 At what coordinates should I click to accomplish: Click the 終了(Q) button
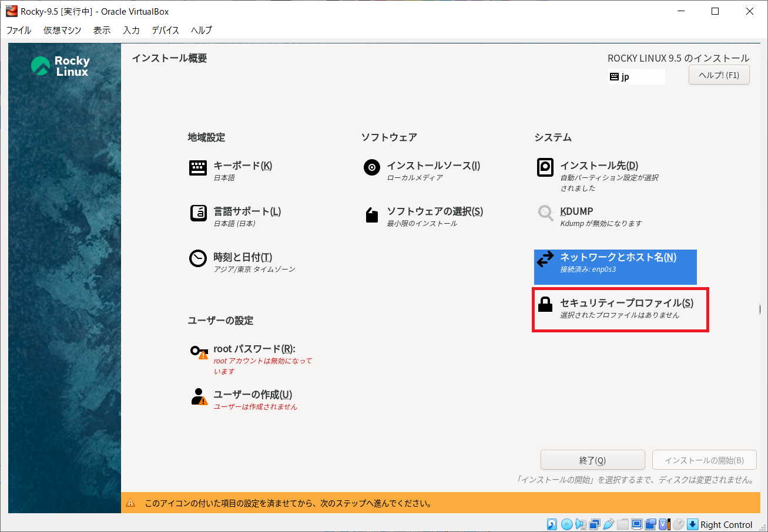tap(592, 460)
